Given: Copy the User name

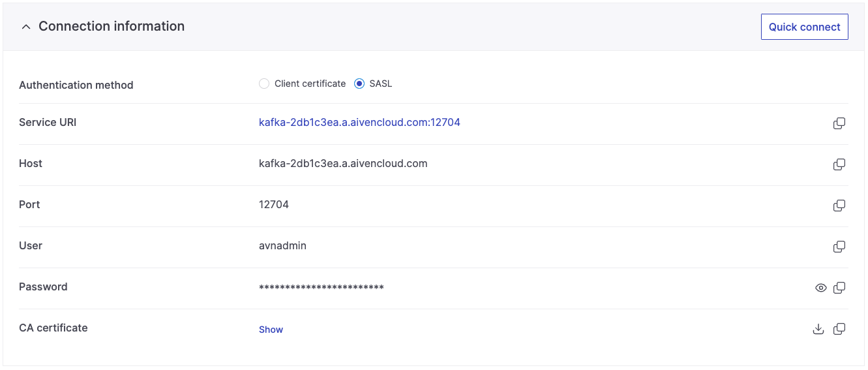Looking at the screenshot, I should [839, 247].
